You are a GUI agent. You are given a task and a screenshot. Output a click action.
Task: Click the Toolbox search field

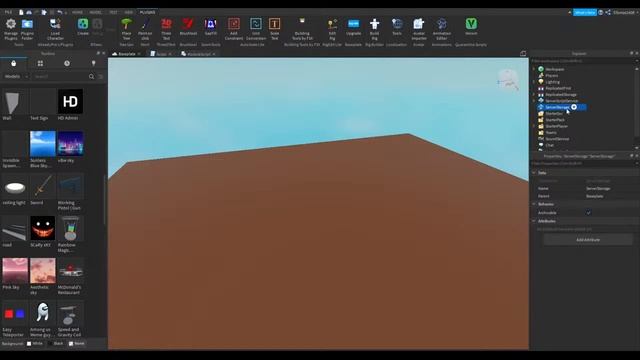(x=60, y=76)
